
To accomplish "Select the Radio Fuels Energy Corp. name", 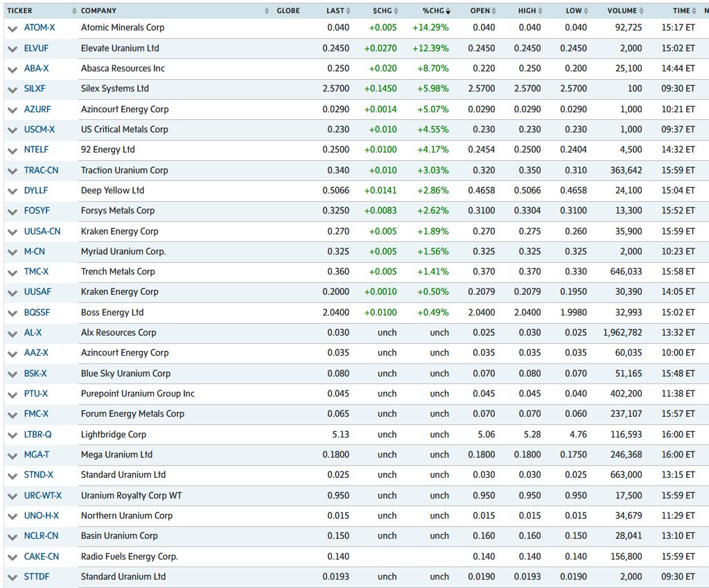I will [130, 557].
